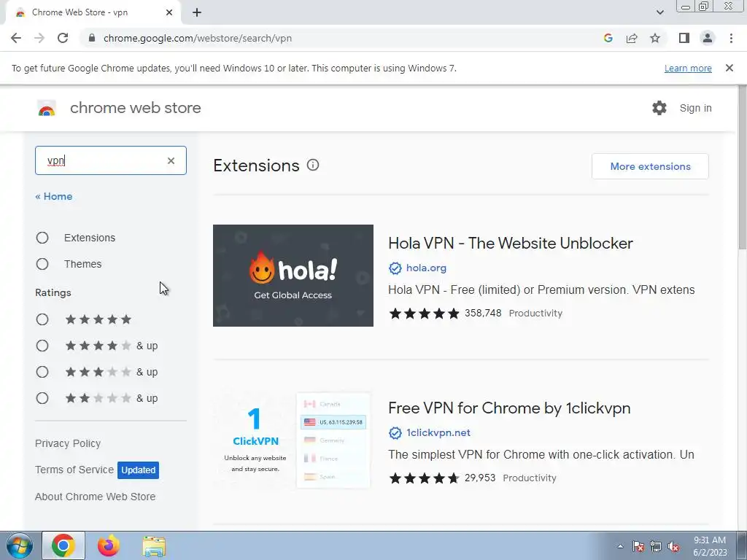Open 1ClickVPN thumbnail image
Screen dimensions: 747x560
point(293,440)
